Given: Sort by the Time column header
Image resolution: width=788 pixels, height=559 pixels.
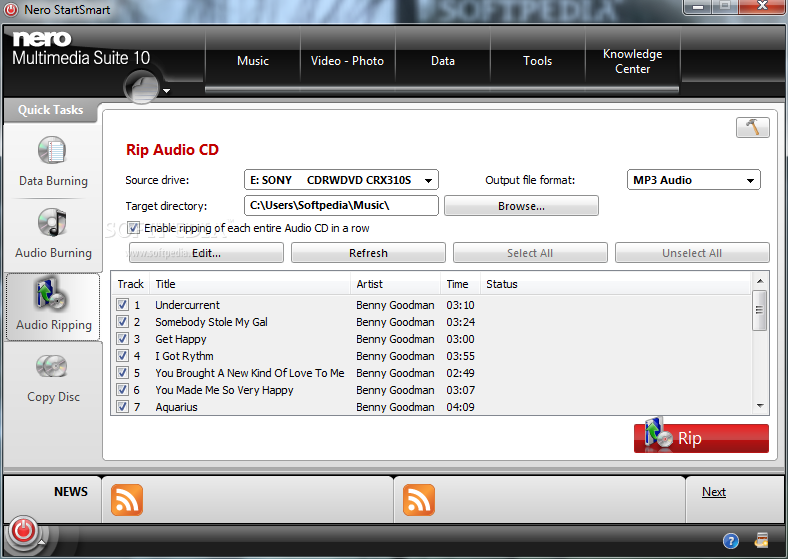Looking at the screenshot, I should coord(461,284).
